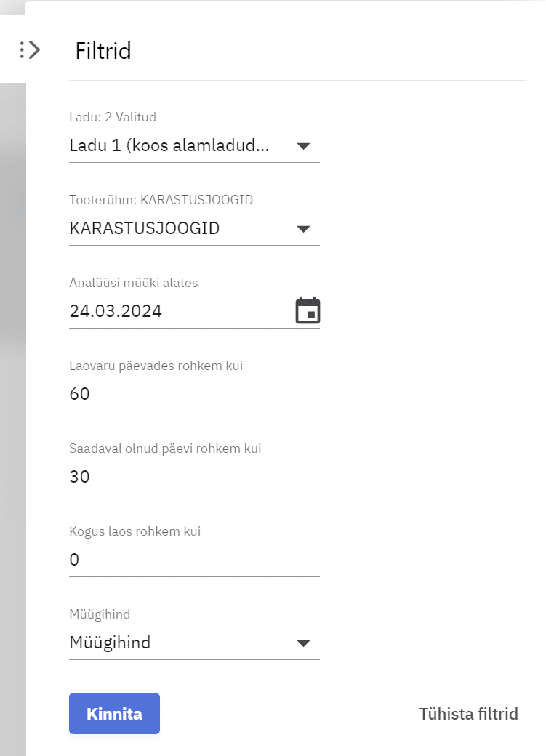Click the 'Ladu 1 (koos alamladud...' selected value

pyautogui.click(x=169, y=145)
